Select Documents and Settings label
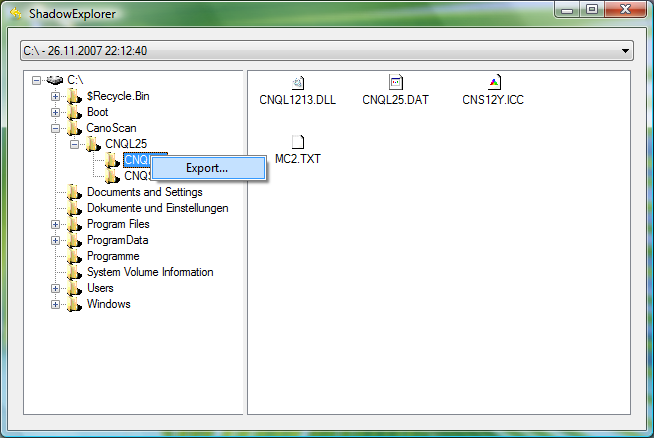 [145, 192]
